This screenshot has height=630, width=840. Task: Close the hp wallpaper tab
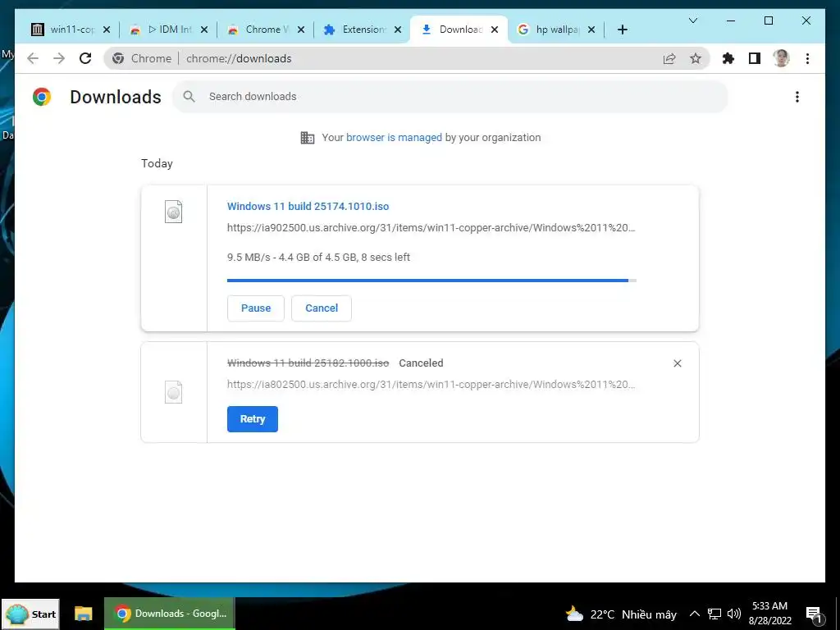tap(591, 30)
